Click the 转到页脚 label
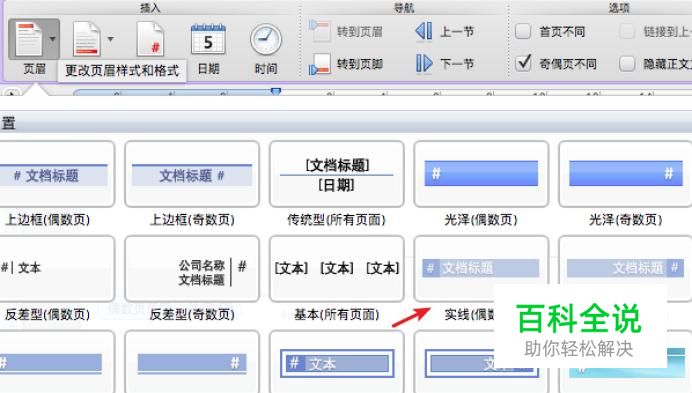This screenshot has width=692, height=393. pyautogui.click(x=360, y=64)
